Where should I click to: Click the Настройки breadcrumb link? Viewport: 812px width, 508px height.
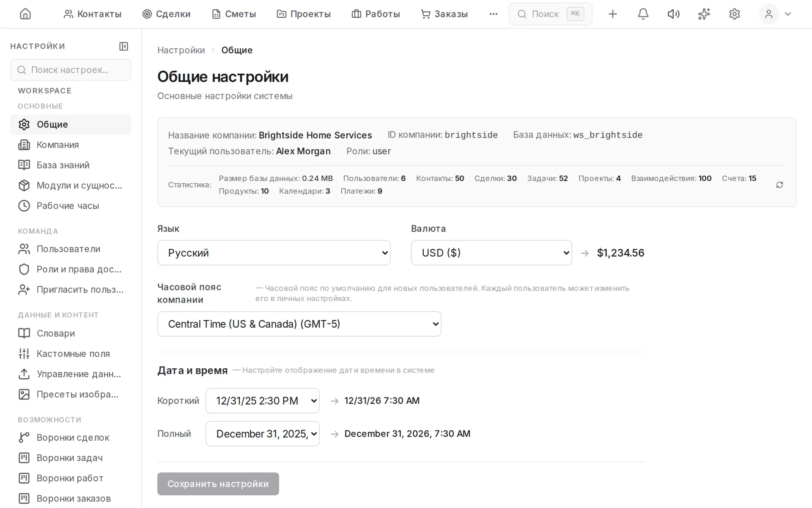[x=181, y=50]
